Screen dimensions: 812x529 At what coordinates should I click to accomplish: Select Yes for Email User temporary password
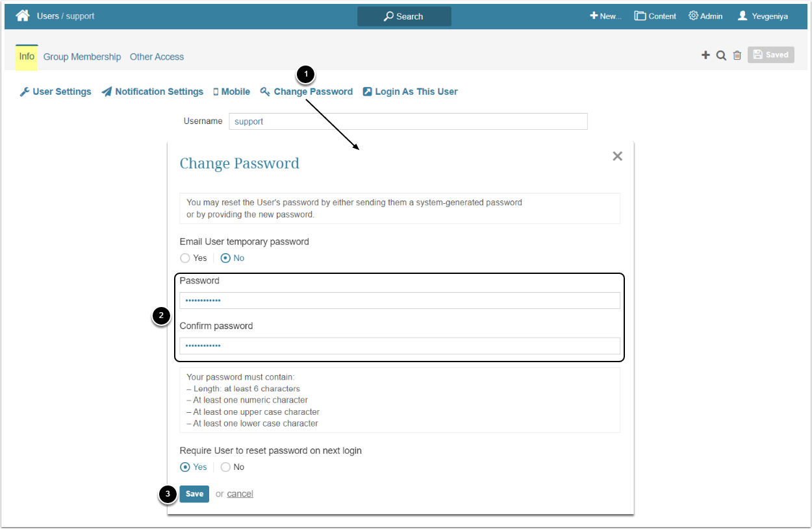click(186, 258)
